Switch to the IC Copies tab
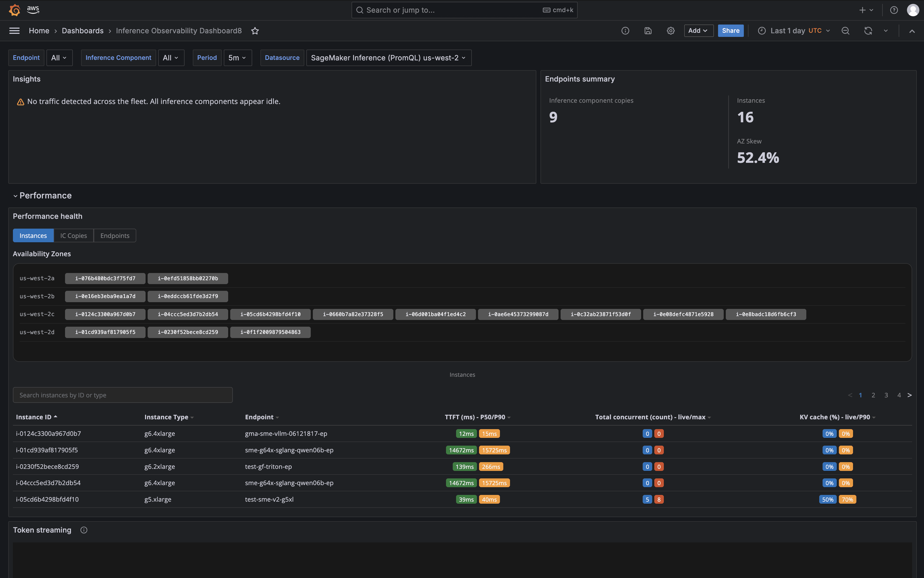The height and width of the screenshot is (578, 924). click(x=73, y=236)
